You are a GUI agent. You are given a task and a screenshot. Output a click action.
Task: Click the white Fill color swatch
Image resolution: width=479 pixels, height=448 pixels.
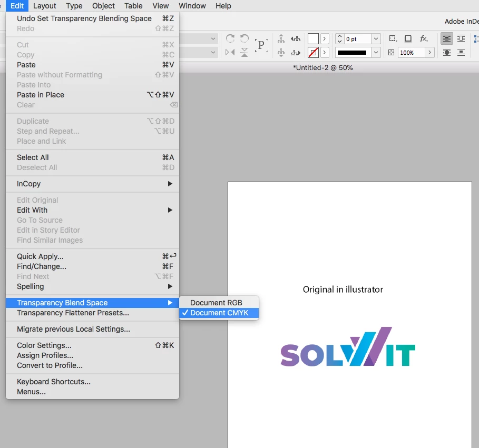point(313,39)
